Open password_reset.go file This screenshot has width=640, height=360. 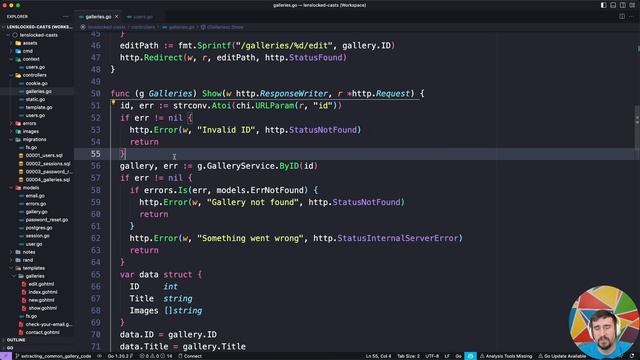(x=37, y=220)
